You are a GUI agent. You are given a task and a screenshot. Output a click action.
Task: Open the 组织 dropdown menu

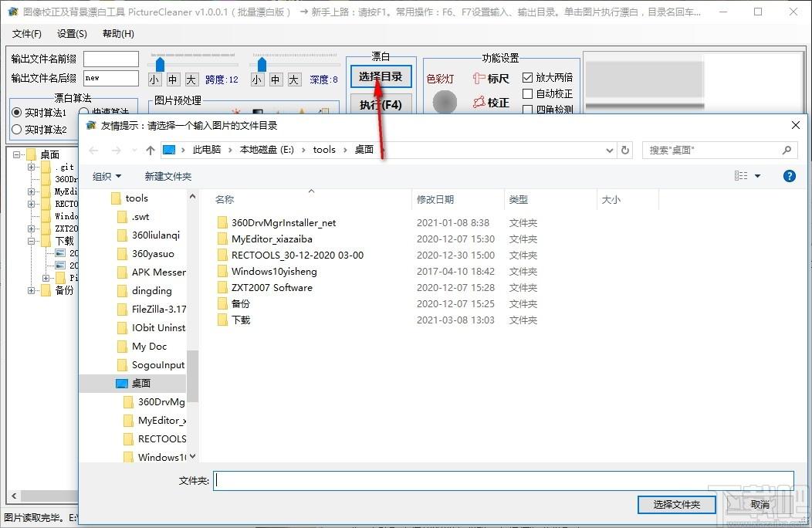pos(107,176)
